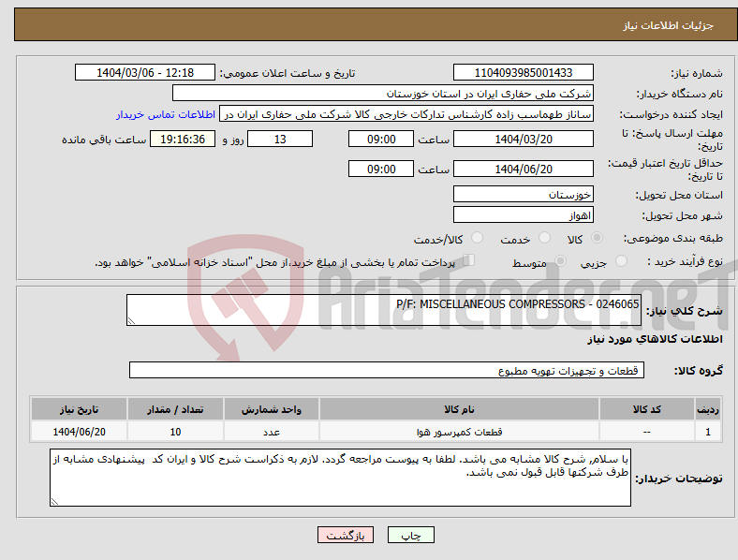738x560 pixels.
Task: Select the کالا/خدمت radio button
Action: pos(478,238)
